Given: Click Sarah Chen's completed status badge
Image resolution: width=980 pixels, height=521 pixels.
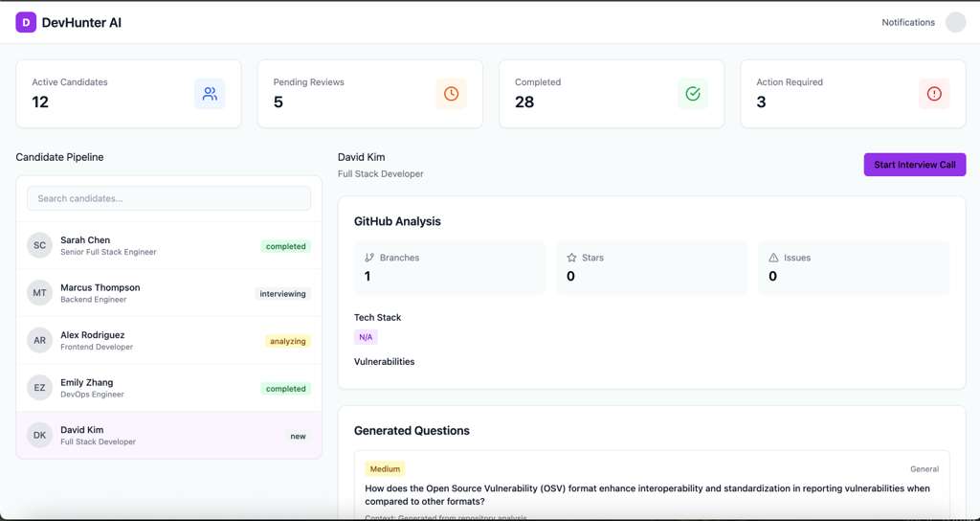Looking at the screenshot, I should tap(285, 246).
